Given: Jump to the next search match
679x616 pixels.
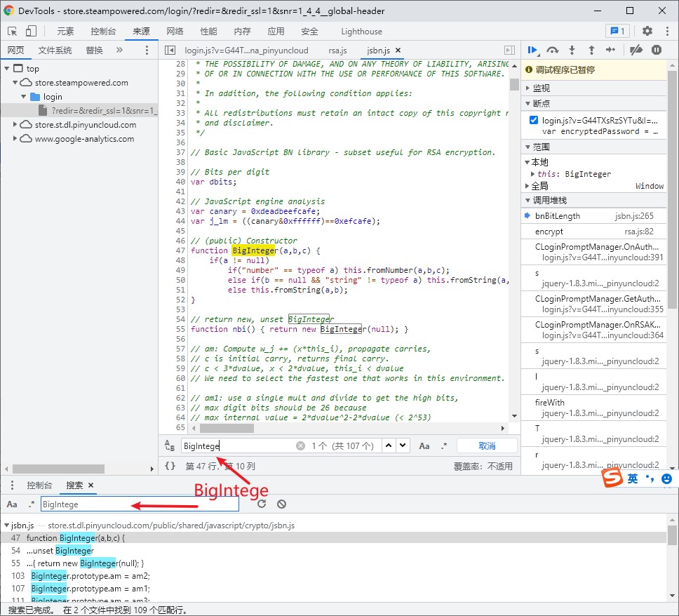Looking at the screenshot, I should coord(403,446).
